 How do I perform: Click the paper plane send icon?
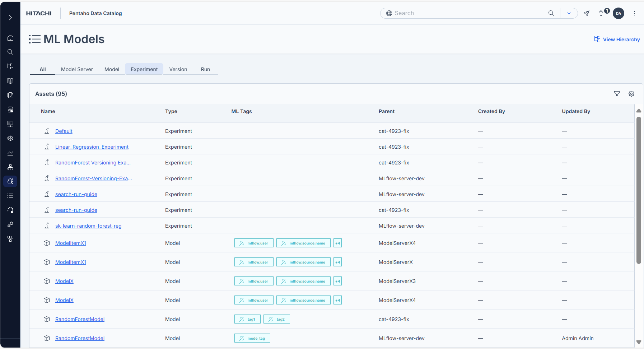coord(587,13)
